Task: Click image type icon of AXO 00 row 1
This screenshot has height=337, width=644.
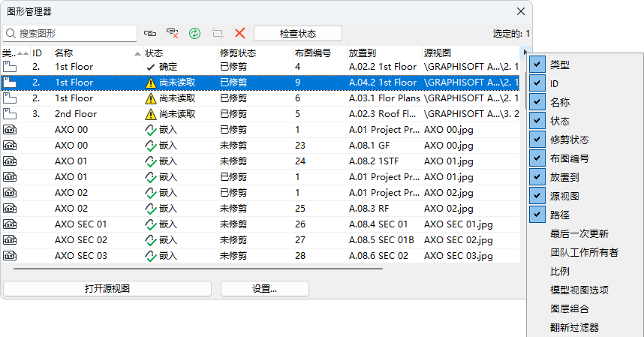Action: pos(10,130)
